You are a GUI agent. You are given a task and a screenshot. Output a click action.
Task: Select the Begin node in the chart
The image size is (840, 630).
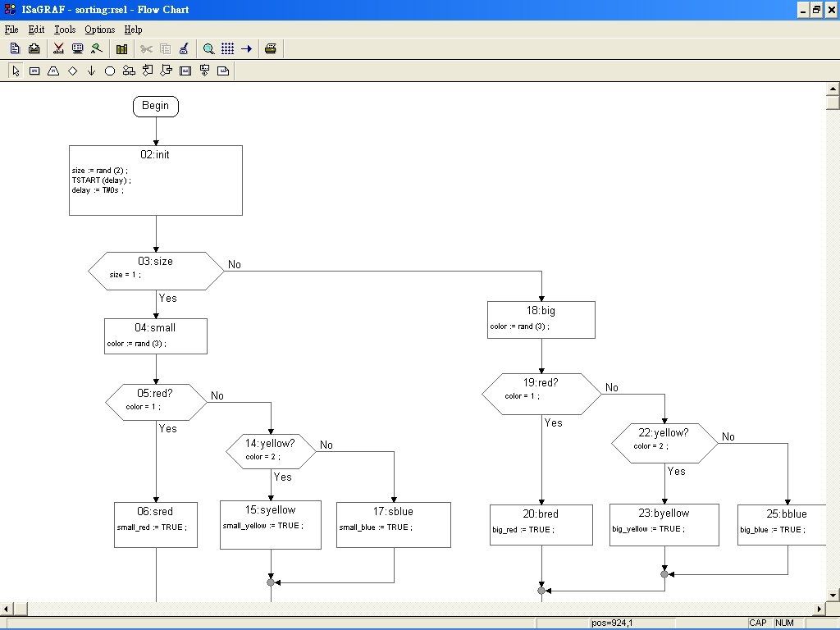155,106
